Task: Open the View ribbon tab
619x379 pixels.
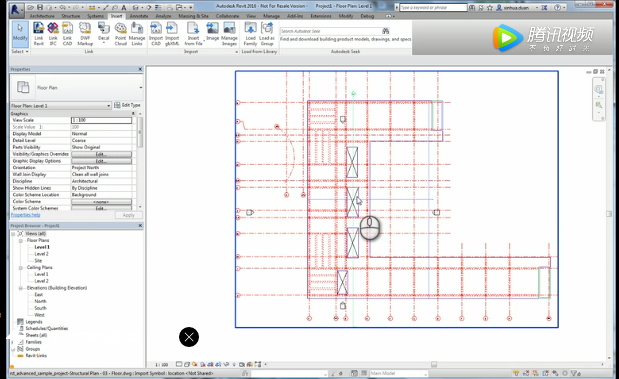Action: click(251, 16)
